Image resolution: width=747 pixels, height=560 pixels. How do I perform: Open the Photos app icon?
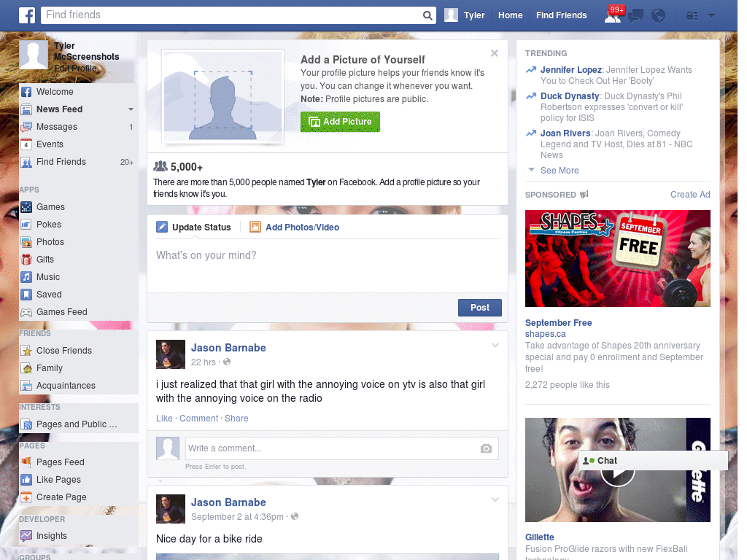coord(26,242)
